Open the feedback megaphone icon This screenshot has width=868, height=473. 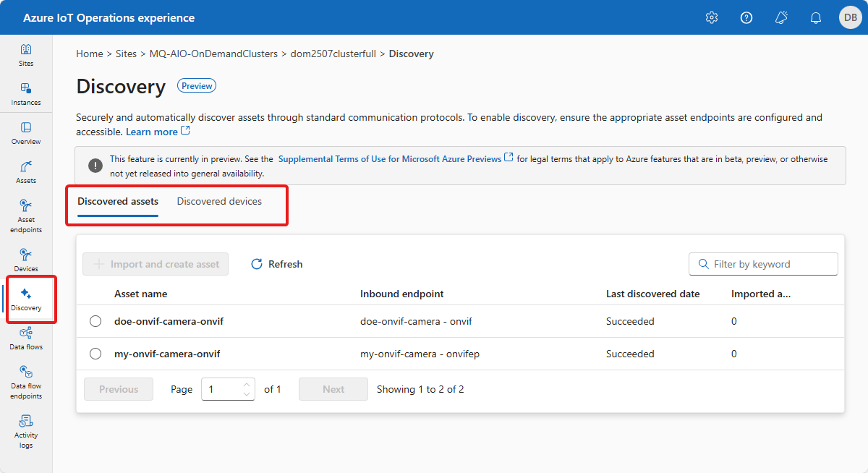click(781, 17)
